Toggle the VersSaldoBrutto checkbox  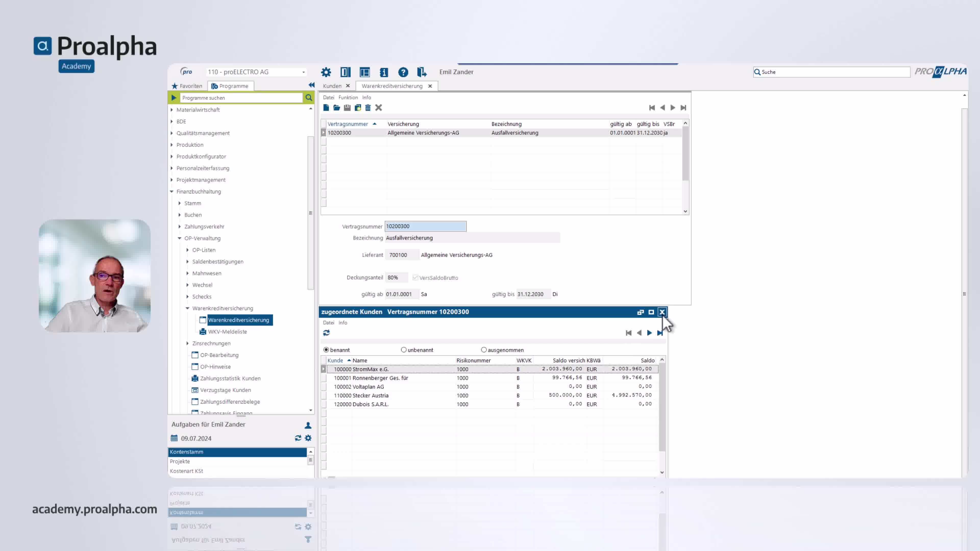click(x=415, y=278)
